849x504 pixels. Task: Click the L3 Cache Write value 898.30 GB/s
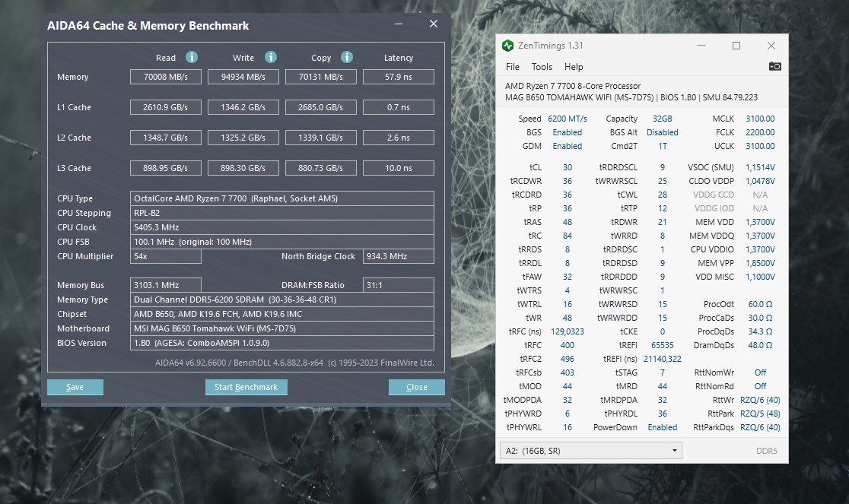pos(243,168)
